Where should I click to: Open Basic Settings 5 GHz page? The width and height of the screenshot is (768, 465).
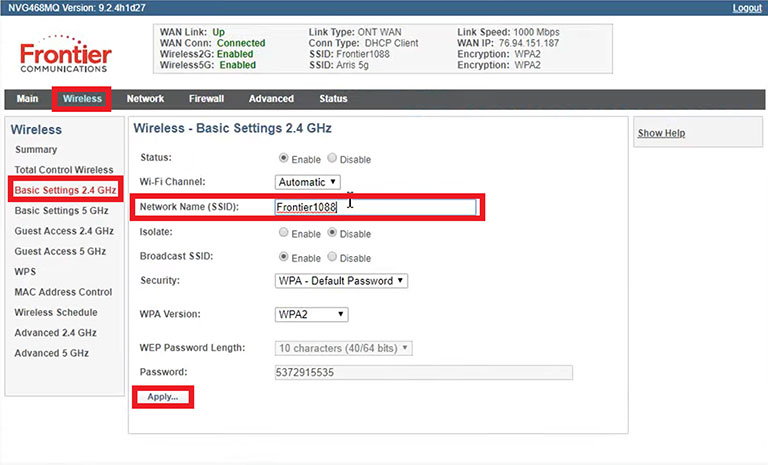coord(61,211)
